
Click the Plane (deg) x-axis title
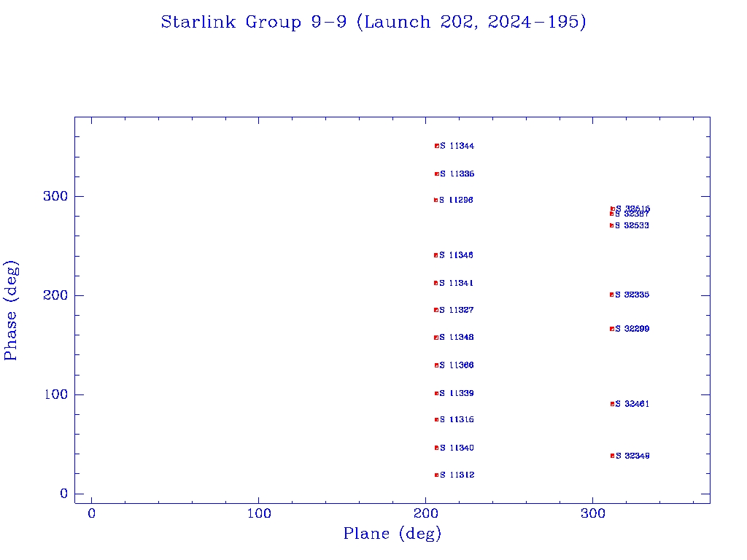point(392,534)
